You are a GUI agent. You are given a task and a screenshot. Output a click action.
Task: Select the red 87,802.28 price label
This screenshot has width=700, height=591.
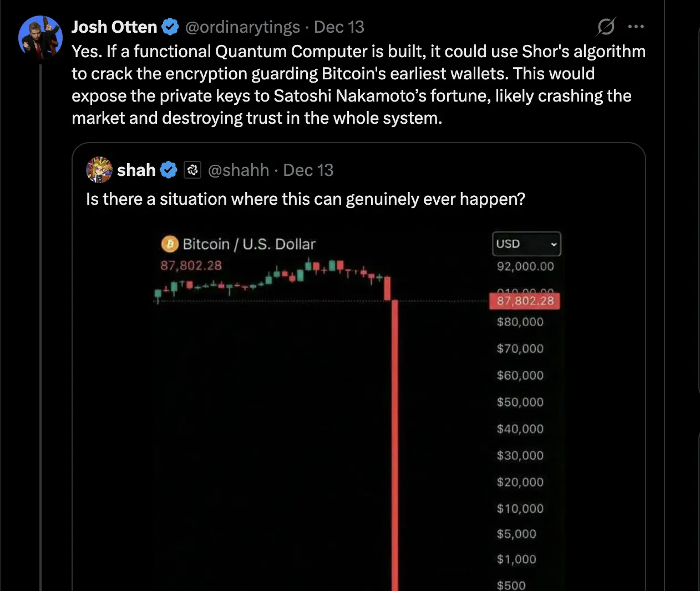[x=524, y=301]
